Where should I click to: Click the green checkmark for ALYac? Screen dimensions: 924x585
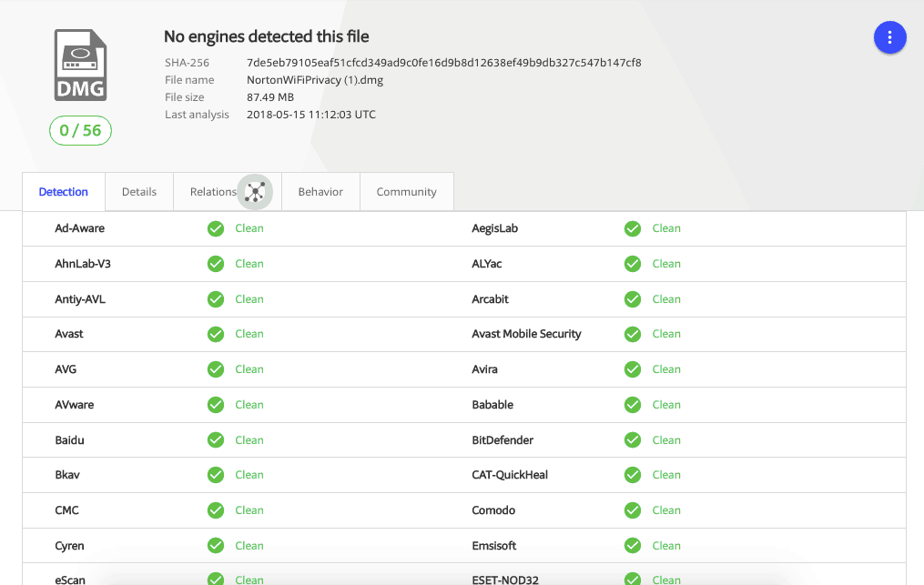(x=633, y=264)
